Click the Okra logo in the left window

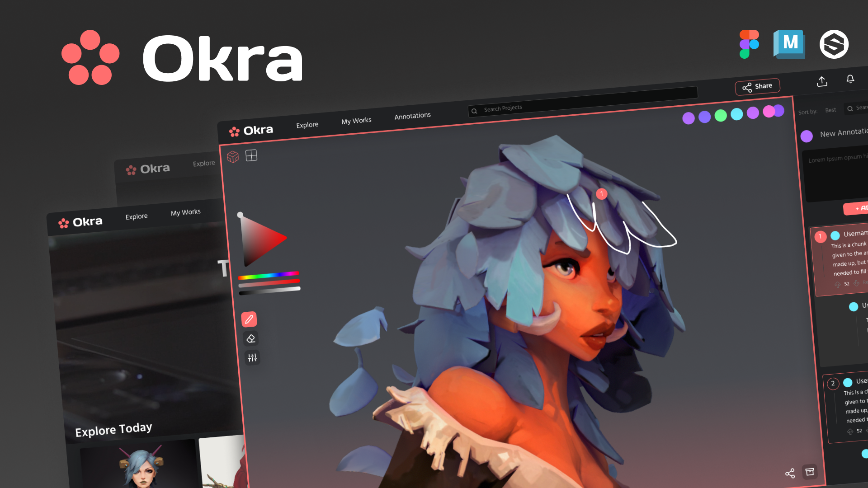[x=80, y=222]
